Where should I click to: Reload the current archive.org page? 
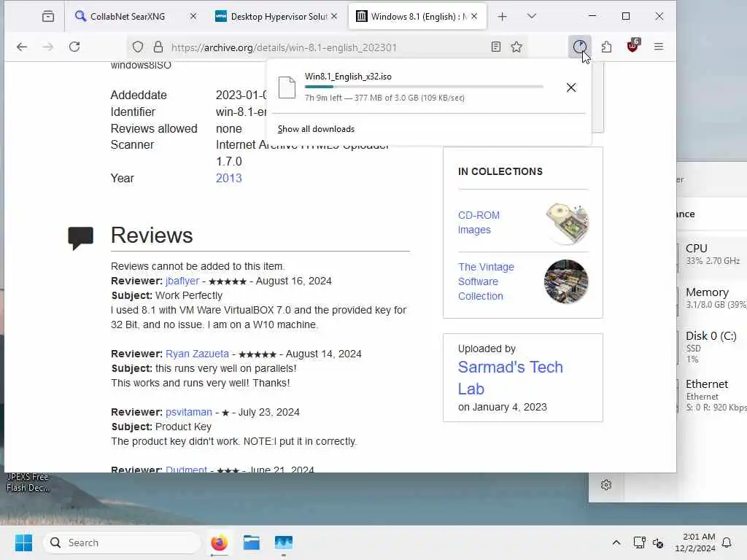click(x=74, y=47)
